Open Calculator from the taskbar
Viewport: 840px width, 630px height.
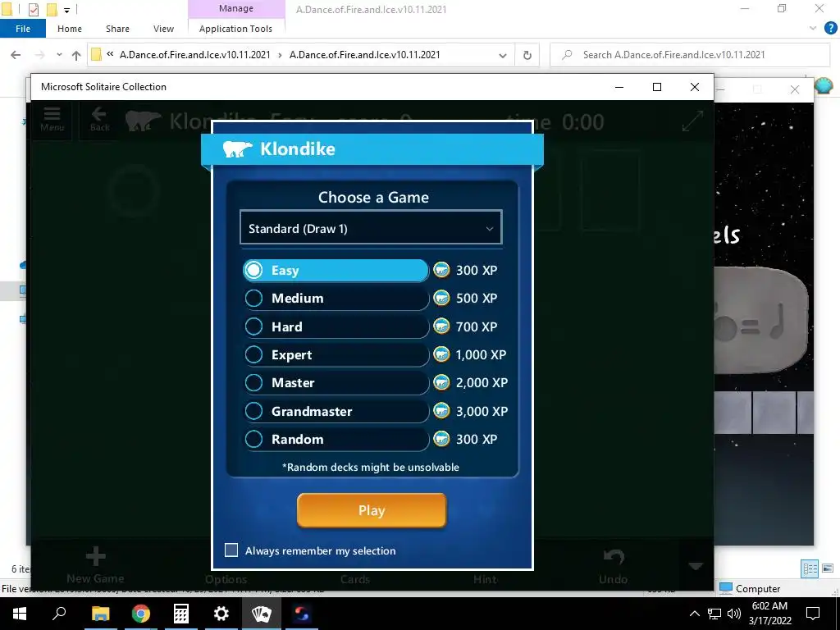point(181,614)
